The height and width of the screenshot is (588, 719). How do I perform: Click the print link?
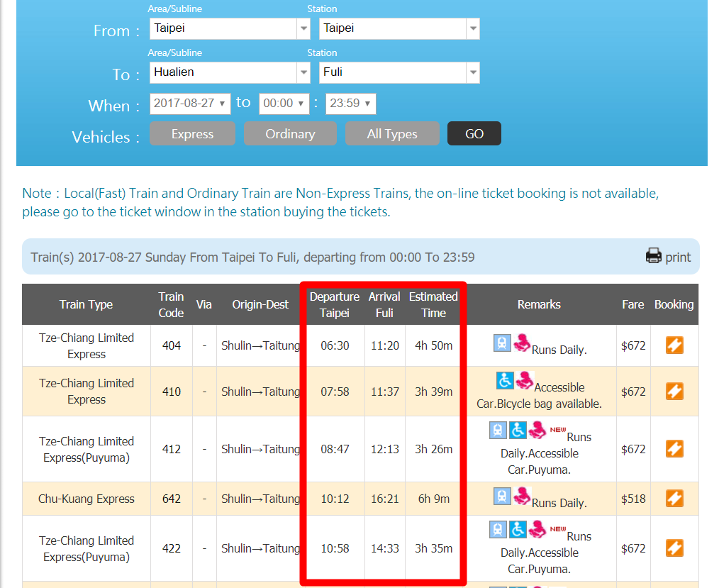click(x=678, y=257)
